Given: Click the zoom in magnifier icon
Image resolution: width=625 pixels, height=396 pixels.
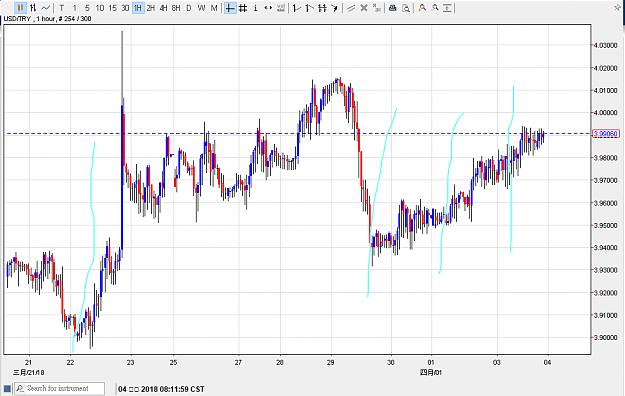Looking at the screenshot, I should pos(422,8).
